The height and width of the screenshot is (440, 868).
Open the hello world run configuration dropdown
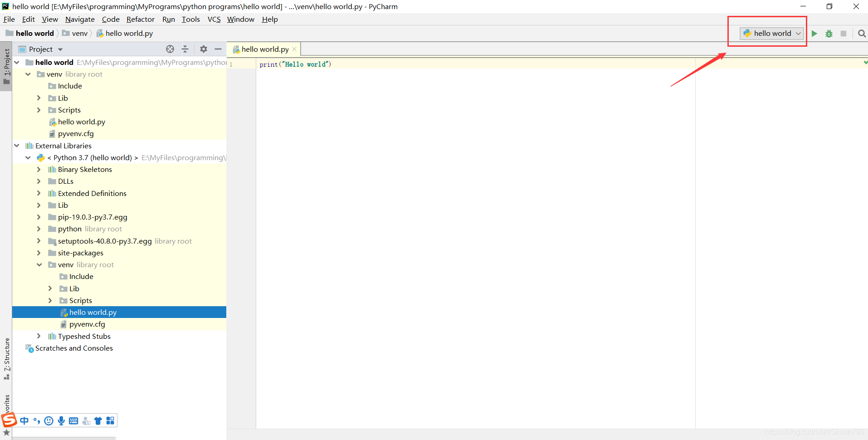pyautogui.click(x=772, y=34)
